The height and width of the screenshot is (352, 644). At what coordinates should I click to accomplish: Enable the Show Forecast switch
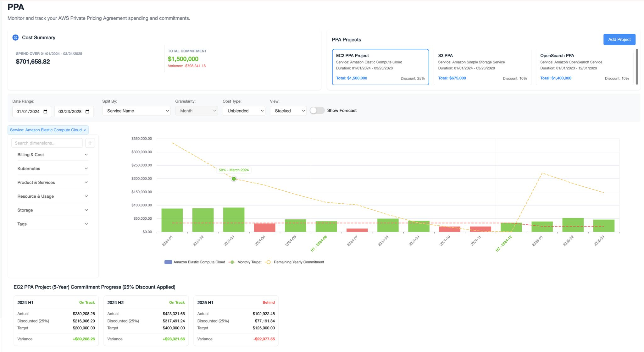pyautogui.click(x=317, y=111)
